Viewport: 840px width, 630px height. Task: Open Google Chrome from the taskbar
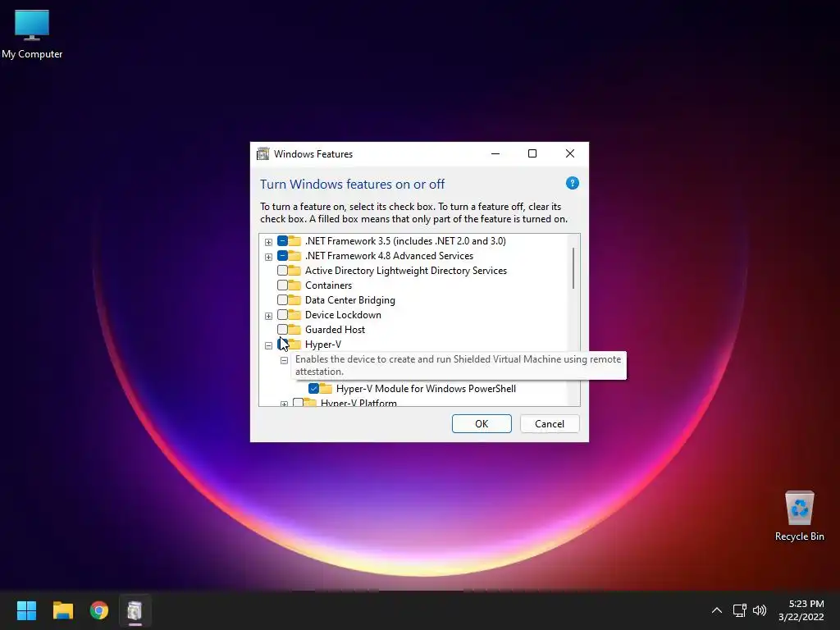(x=99, y=610)
